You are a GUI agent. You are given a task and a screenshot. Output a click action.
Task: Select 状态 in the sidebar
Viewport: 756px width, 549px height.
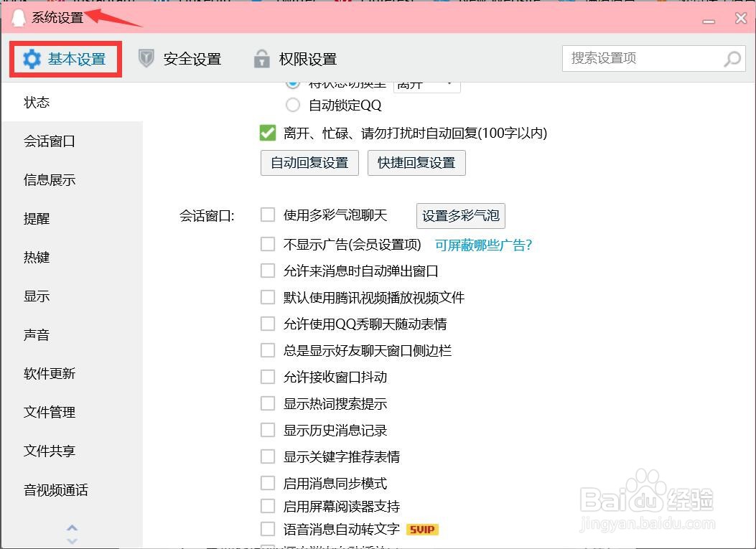[73, 102]
